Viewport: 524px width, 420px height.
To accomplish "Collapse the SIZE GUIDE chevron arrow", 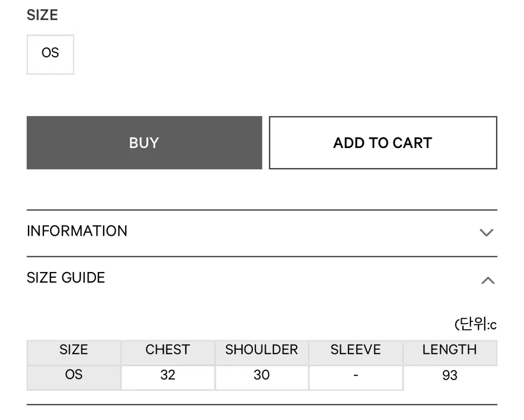I will coord(488,280).
